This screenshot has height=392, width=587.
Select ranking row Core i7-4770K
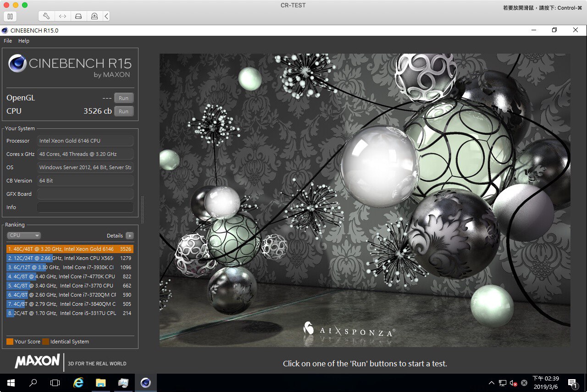point(70,276)
